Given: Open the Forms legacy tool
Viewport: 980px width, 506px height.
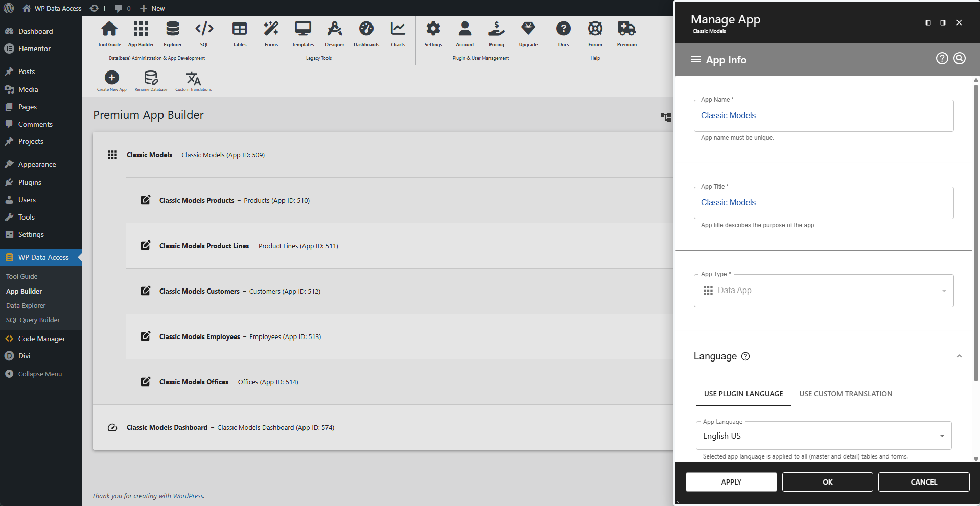Looking at the screenshot, I should (271, 34).
